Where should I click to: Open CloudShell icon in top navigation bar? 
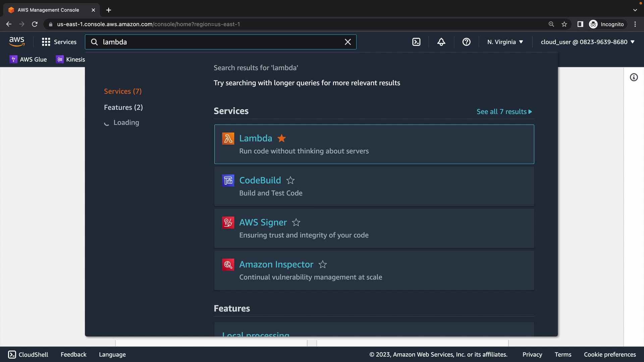coord(416,42)
